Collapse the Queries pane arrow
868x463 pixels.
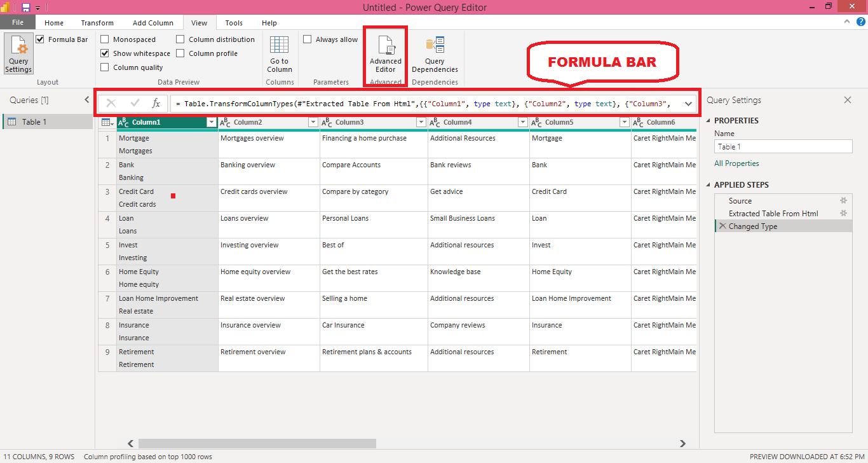[87, 100]
